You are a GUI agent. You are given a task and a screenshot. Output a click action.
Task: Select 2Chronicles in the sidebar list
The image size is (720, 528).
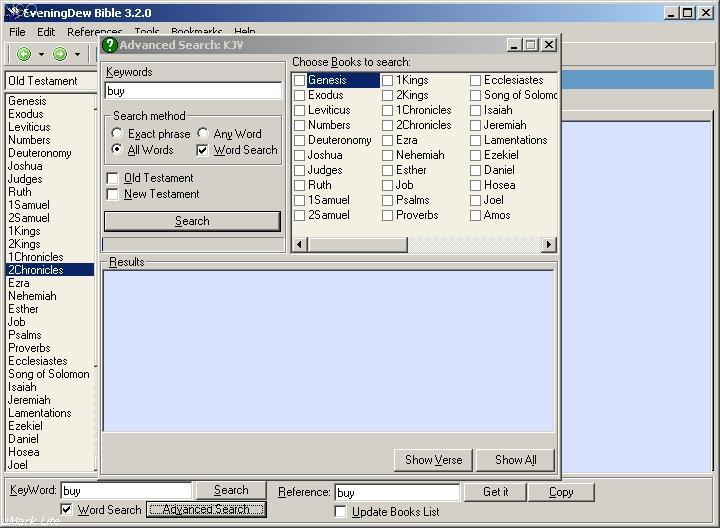coord(50,270)
